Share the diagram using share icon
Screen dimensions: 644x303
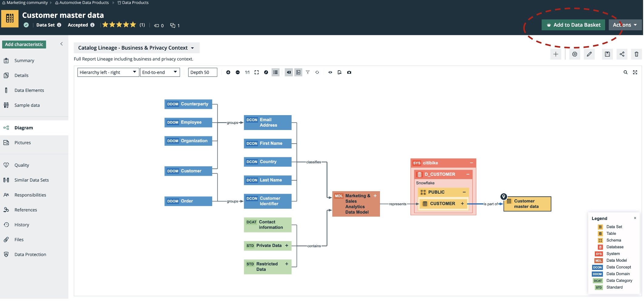622,54
